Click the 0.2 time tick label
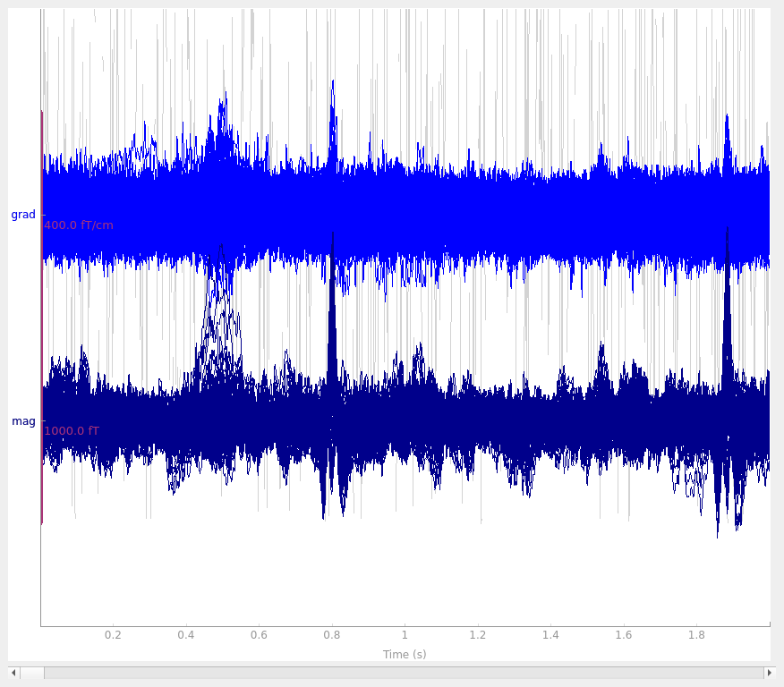The width and height of the screenshot is (784, 687). [x=113, y=635]
